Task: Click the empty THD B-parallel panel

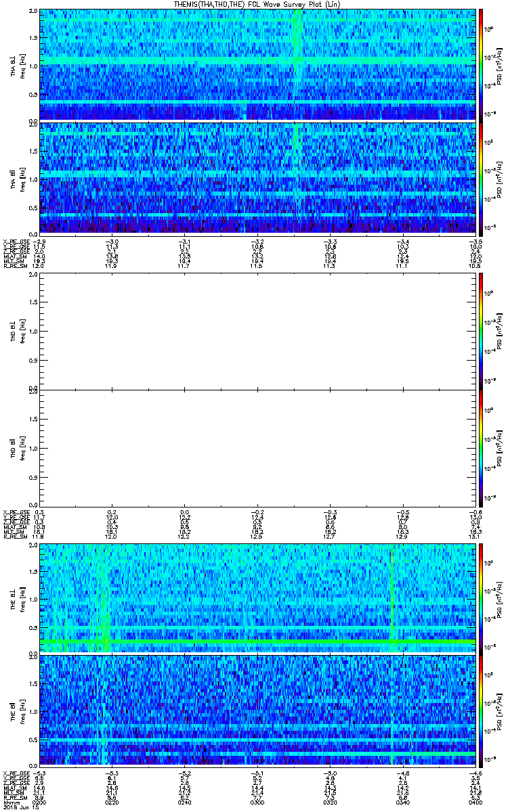Action: tap(256, 447)
